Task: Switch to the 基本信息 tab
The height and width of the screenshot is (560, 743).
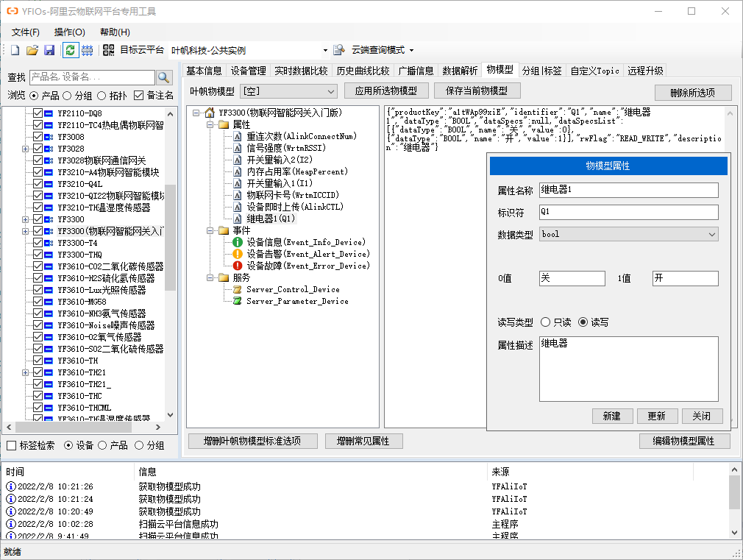Action: pyautogui.click(x=204, y=71)
